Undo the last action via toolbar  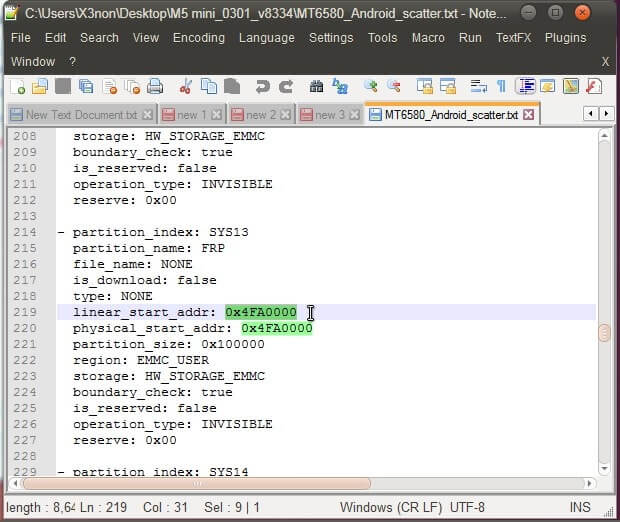[x=262, y=86]
